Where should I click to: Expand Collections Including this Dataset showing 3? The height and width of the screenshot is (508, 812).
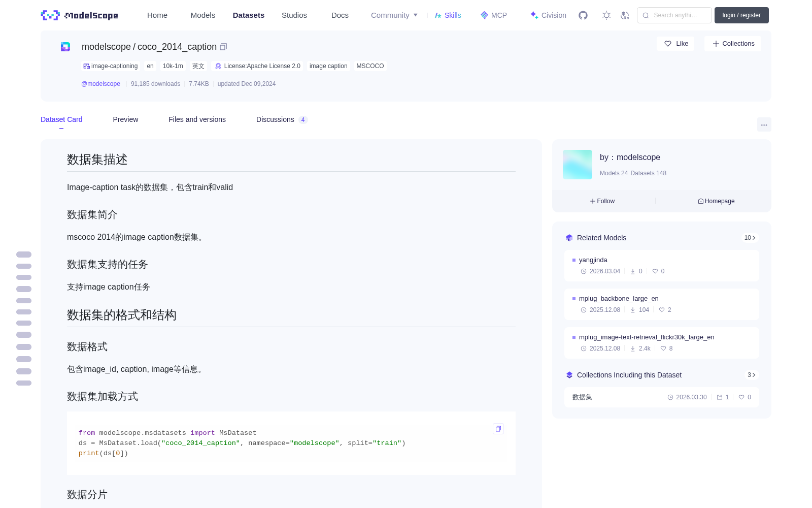752,375
